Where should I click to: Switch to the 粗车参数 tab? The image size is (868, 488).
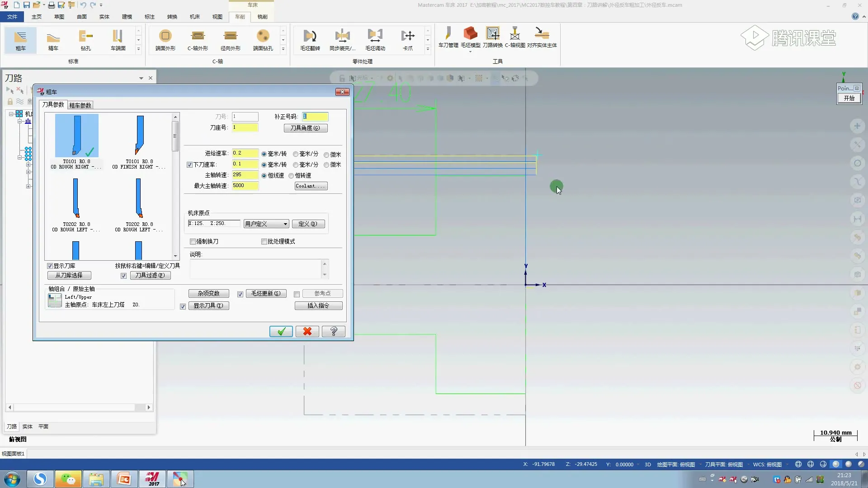80,105
